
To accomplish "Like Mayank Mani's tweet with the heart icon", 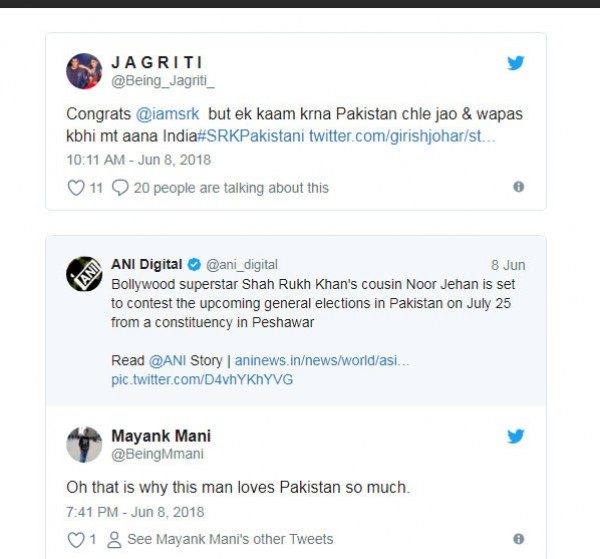I will tap(75, 540).
